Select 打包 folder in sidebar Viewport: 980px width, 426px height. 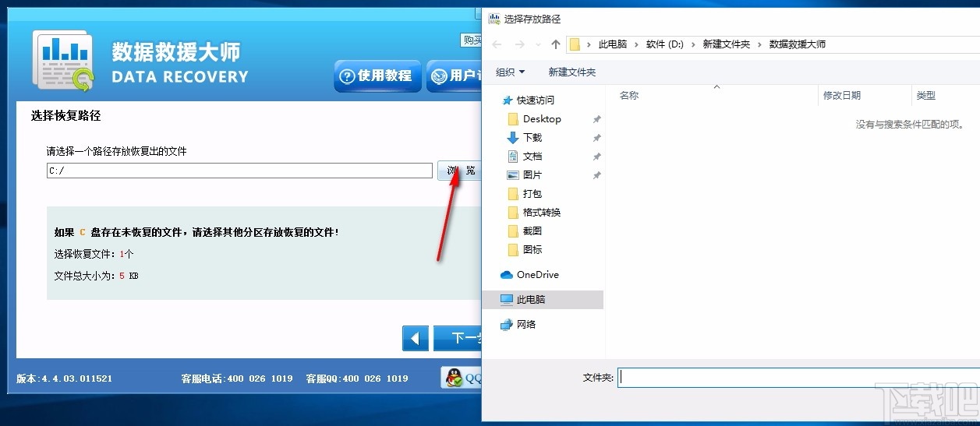pyautogui.click(x=532, y=193)
